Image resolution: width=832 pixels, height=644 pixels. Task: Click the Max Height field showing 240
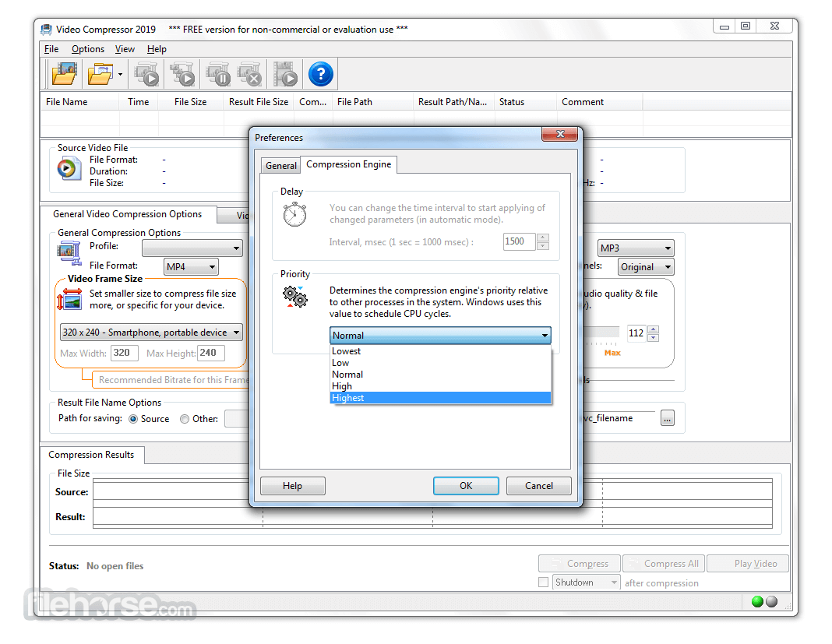[210, 353]
